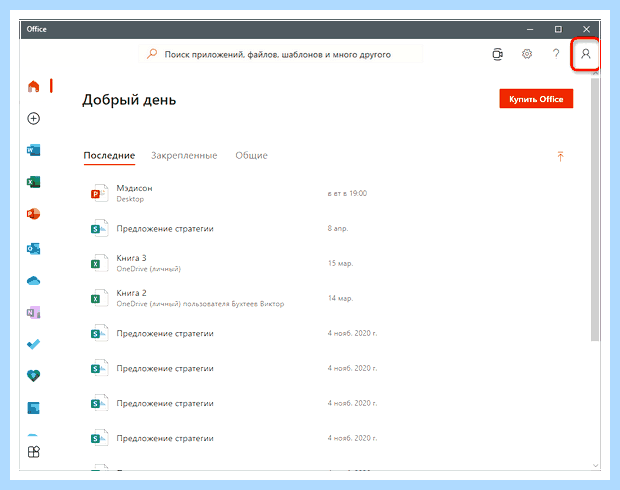Click OneDrive (личный) under Книга 3

(x=148, y=269)
